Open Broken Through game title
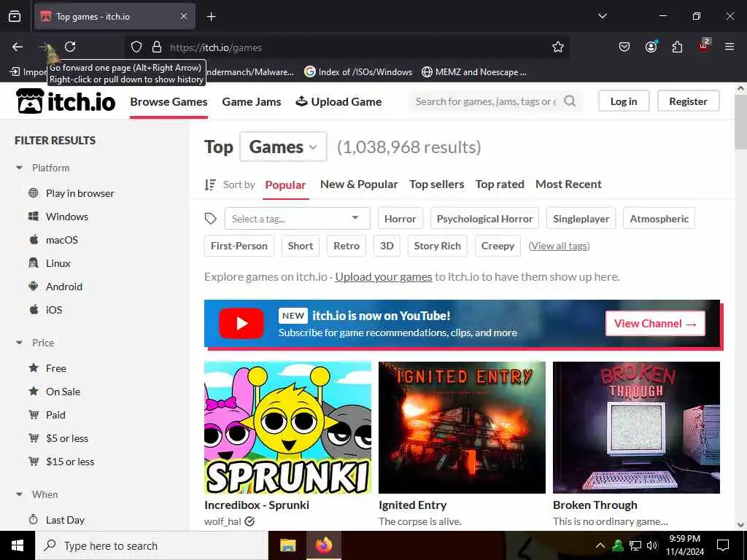747x560 pixels. click(595, 505)
